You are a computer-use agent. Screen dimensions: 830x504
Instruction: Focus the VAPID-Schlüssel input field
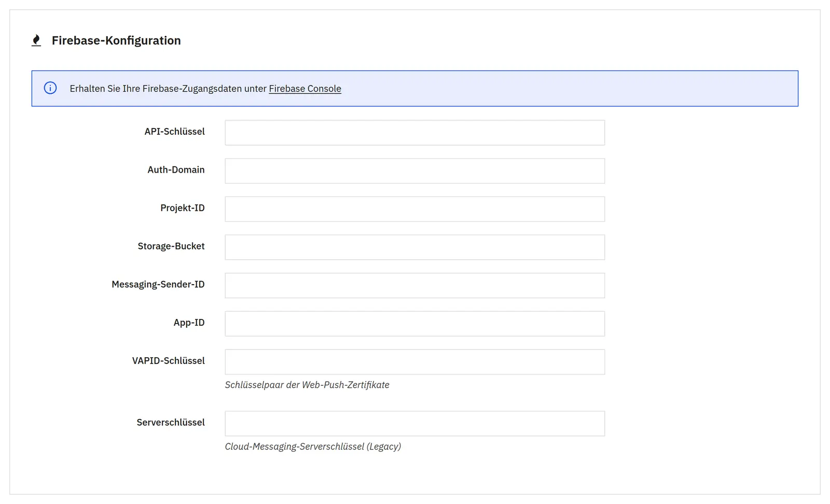(415, 362)
